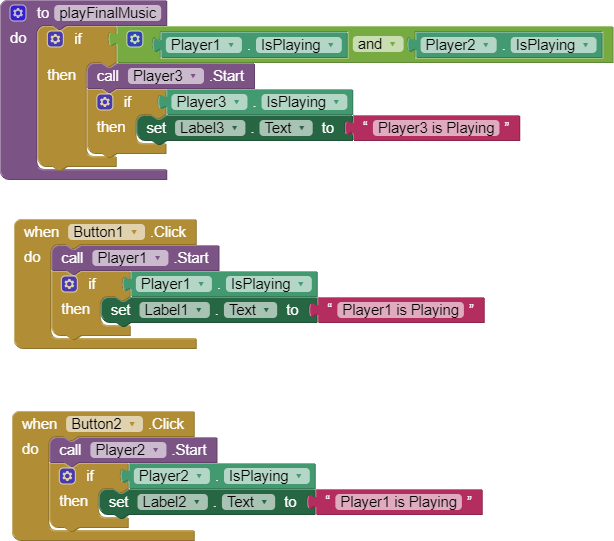Select the 'when Button1.Click' event block header
This screenshot has height=541, width=614.
pos(41,232)
